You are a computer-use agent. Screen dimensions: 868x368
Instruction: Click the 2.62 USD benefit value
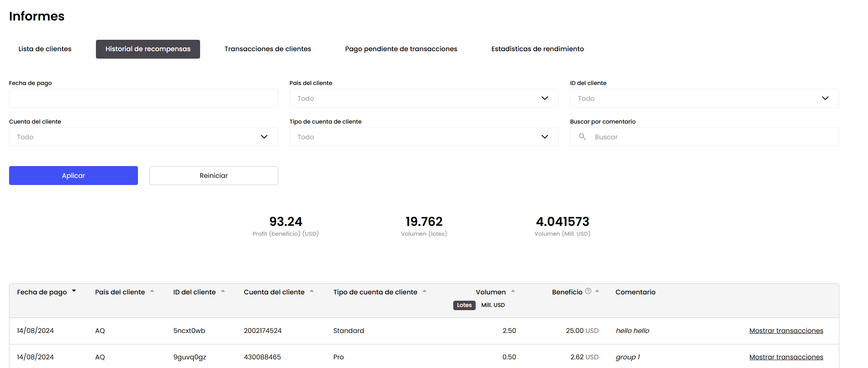coord(585,357)
